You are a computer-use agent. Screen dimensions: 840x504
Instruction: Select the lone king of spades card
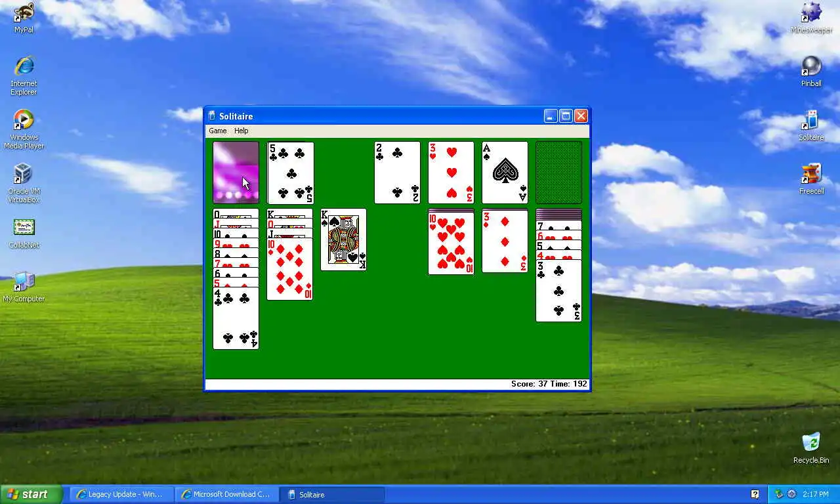[x=343, y=240]
